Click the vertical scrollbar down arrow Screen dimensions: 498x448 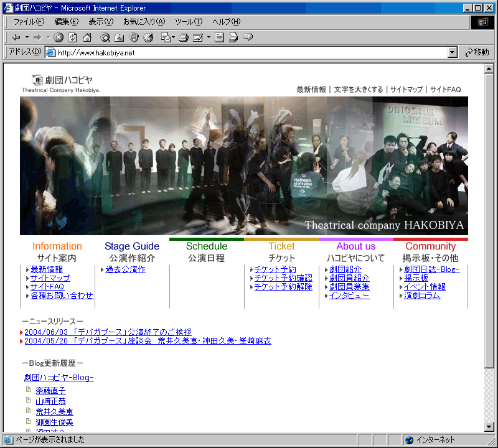489,427
